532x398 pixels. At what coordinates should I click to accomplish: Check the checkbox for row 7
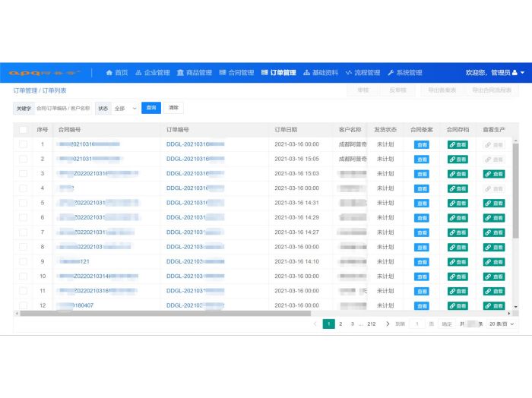click(23, 232)
